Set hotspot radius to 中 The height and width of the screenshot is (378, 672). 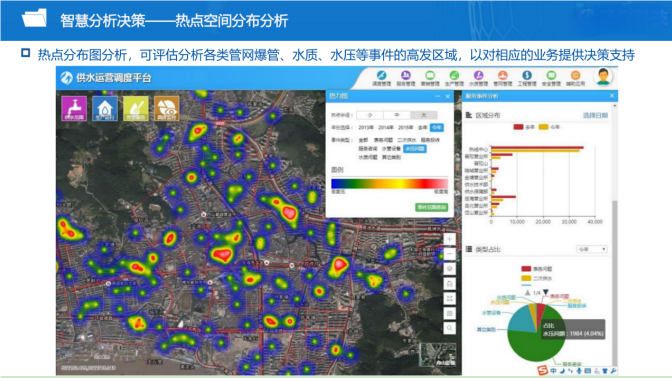[397, 115]
